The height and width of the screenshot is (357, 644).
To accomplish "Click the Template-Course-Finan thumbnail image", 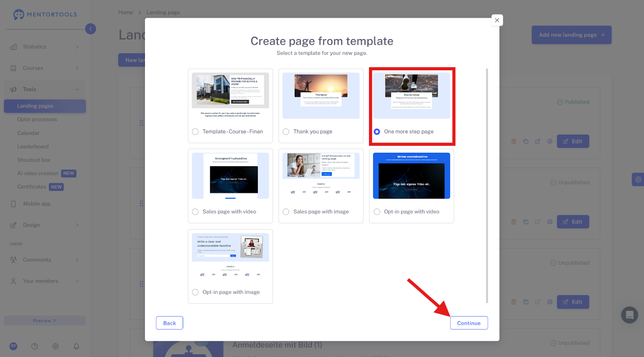I will tap(230, 96).
